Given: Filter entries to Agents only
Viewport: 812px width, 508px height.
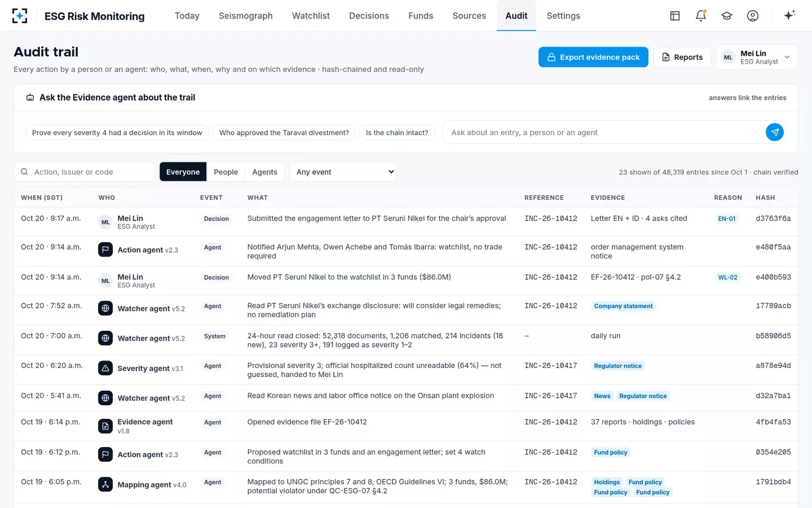Looking at the screenshot, I should (264, 172).
